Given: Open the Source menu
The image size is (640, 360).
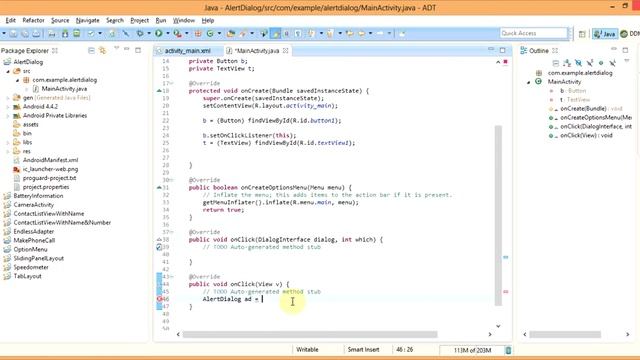Looking at the screenshot, I should point(60,20).
